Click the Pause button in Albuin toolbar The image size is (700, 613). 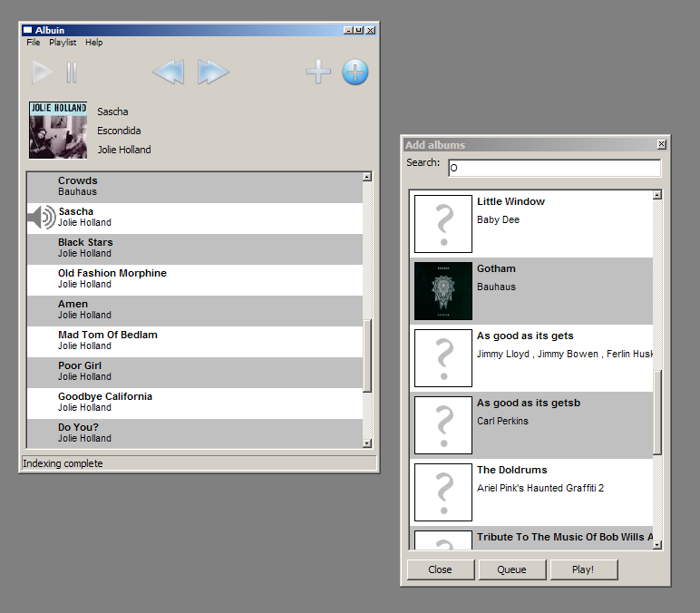point(72,73)
